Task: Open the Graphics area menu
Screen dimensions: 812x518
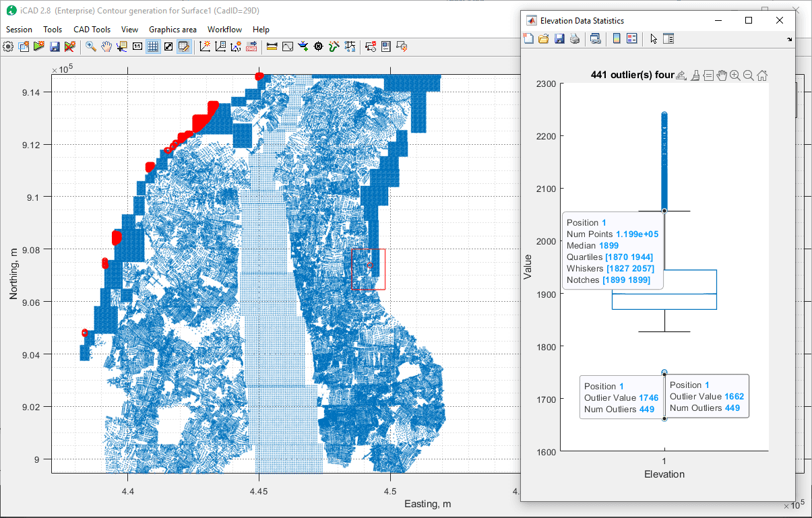Action: pyautogui.click(x=173, y=30)
